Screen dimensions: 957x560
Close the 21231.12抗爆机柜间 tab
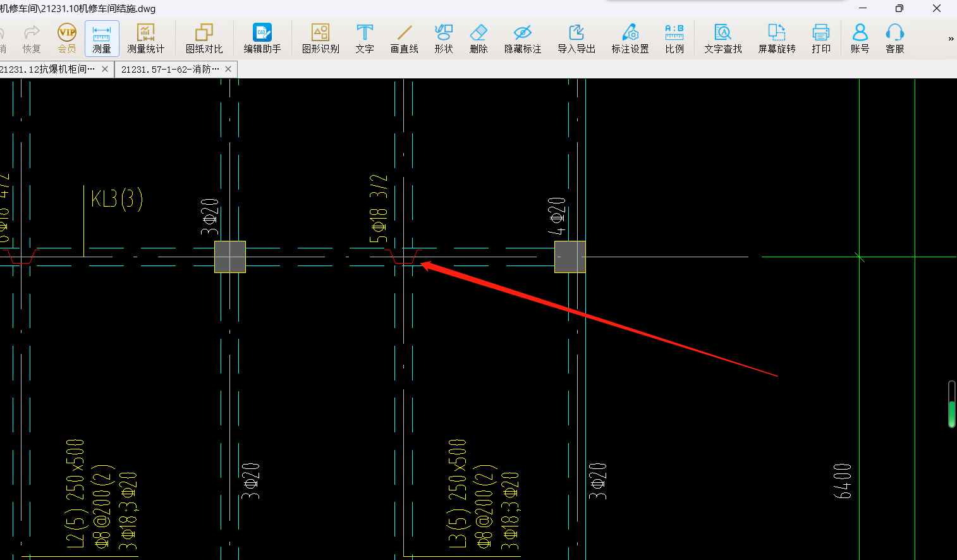105,69
